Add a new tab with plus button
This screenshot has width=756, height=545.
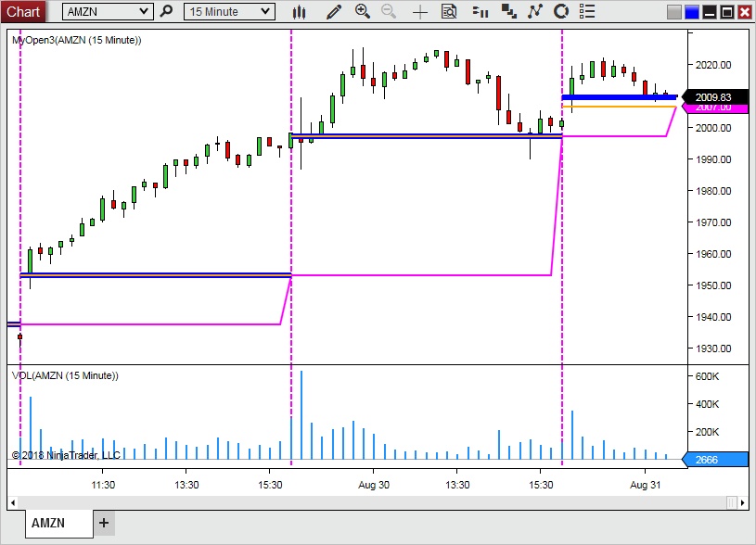[104, 523]
